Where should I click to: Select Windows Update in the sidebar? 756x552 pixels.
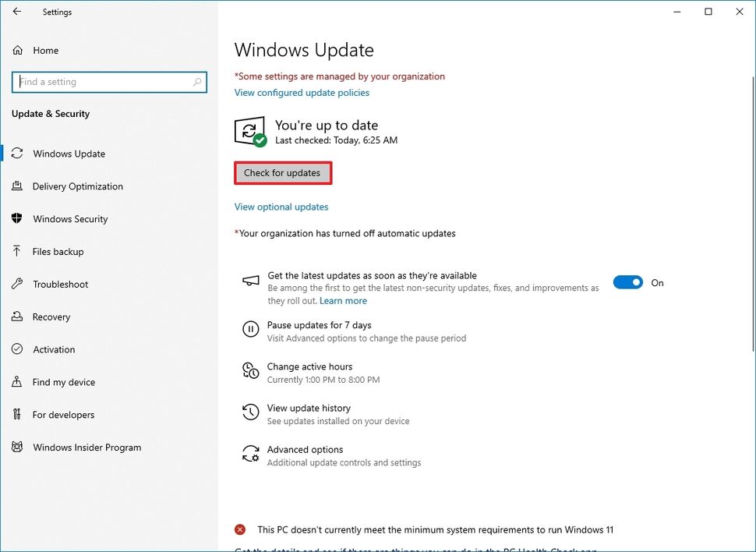click(69, 154)
